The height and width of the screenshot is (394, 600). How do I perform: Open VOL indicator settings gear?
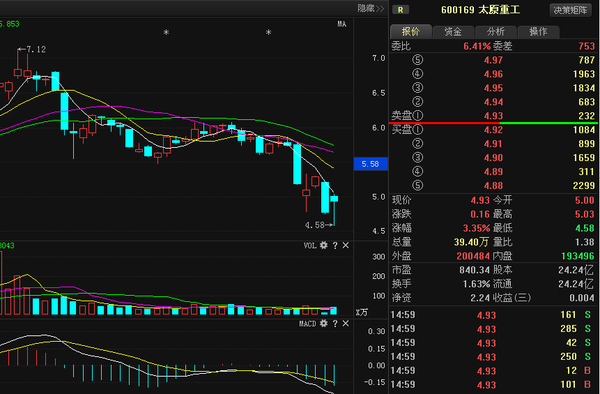coord(324,245)
